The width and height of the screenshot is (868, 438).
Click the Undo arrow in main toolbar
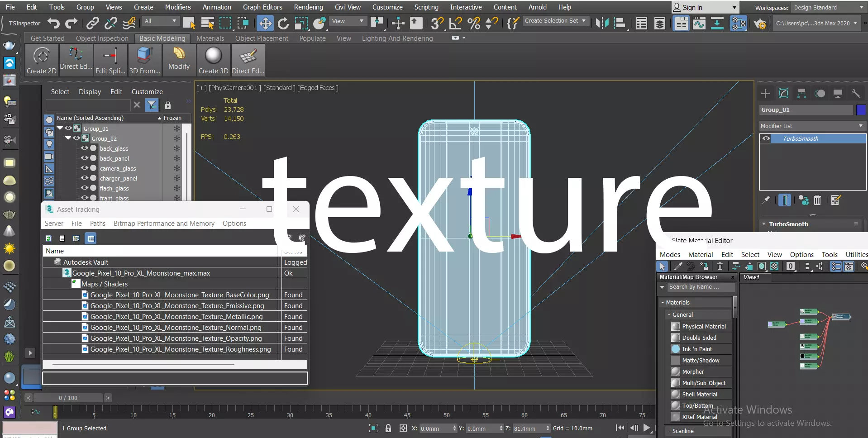tap(53, 23)
